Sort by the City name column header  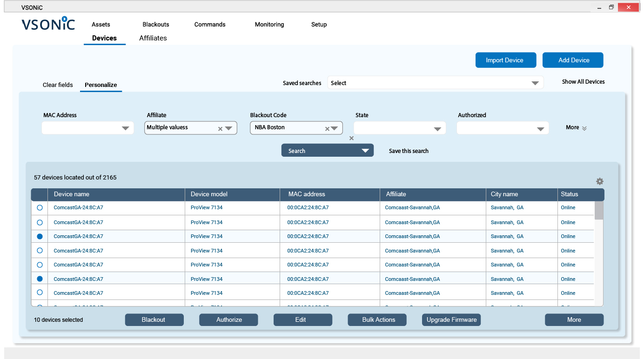[522, 194]
